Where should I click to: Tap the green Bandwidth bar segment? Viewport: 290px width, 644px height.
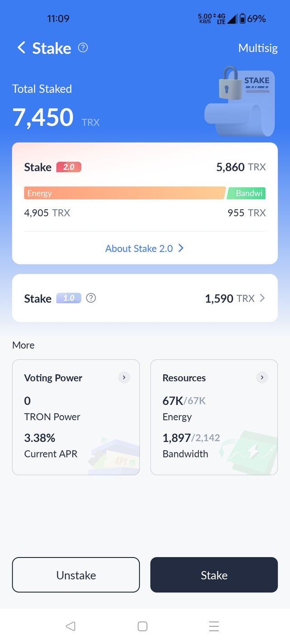click(x=247, y=193)
